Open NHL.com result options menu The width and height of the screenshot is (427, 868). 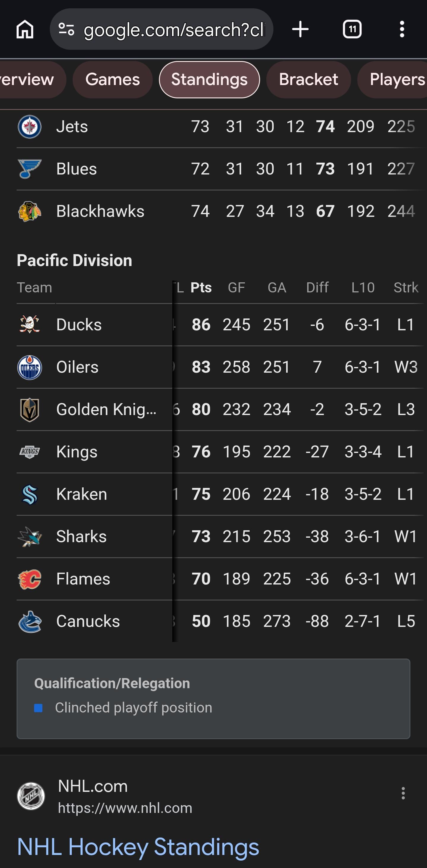tap(403, 794)
